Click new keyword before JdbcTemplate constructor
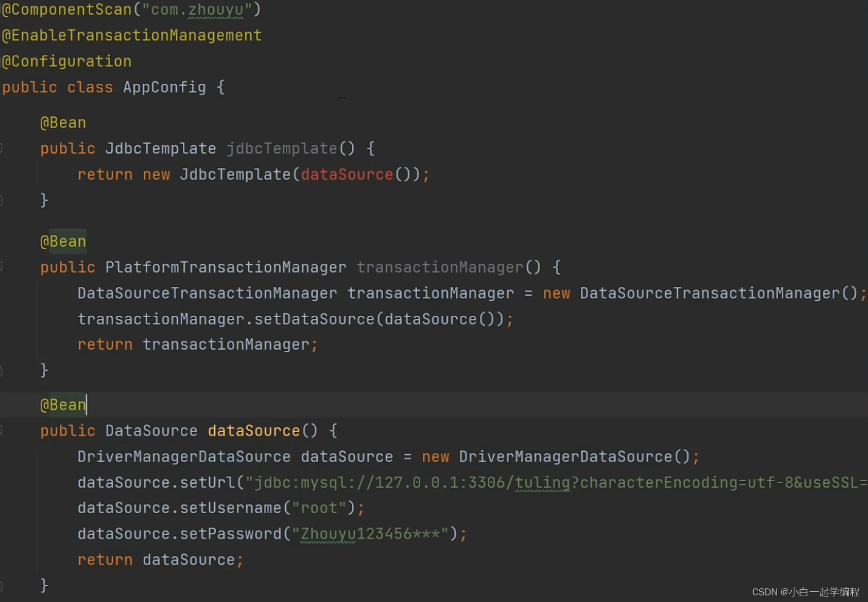Viewport: 868px width, 602px height. point(156,175)
